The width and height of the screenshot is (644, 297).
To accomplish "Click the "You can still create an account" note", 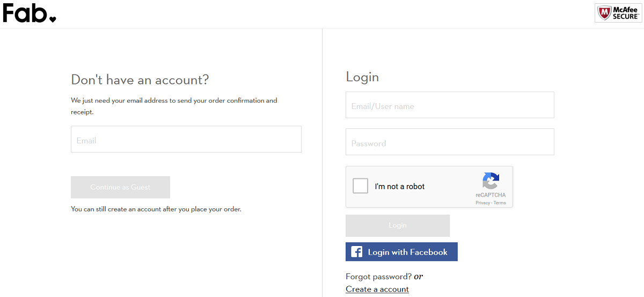I will click(x=156, y=209).
